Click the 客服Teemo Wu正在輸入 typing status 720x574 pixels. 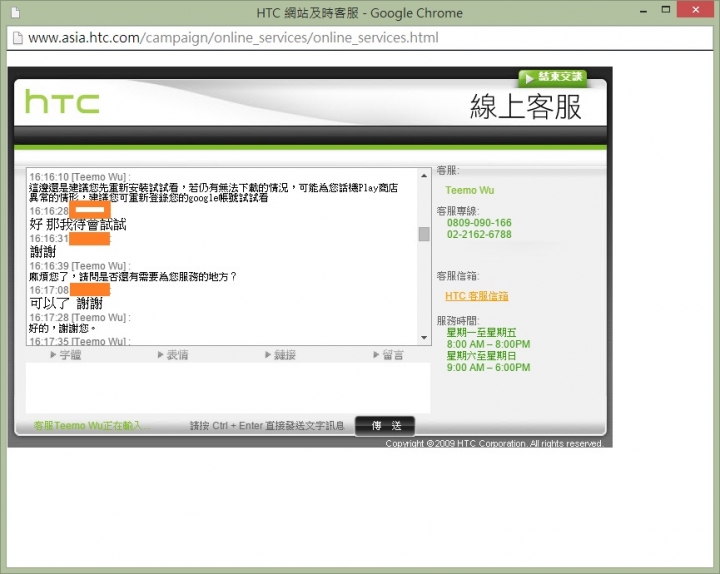tap(91, 426)
